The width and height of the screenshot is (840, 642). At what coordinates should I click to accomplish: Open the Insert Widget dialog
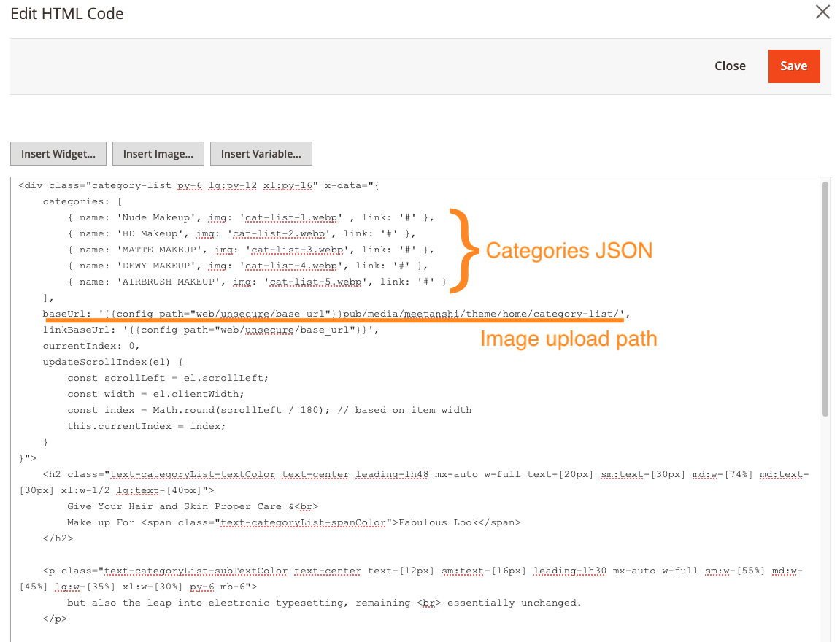tap(58, 154)
